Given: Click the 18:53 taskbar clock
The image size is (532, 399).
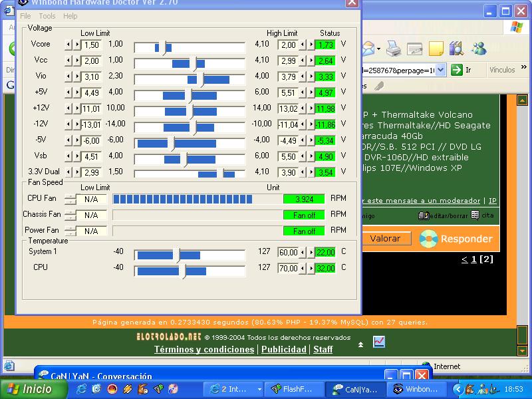Looking at the screenshot, I should [513, 389].
